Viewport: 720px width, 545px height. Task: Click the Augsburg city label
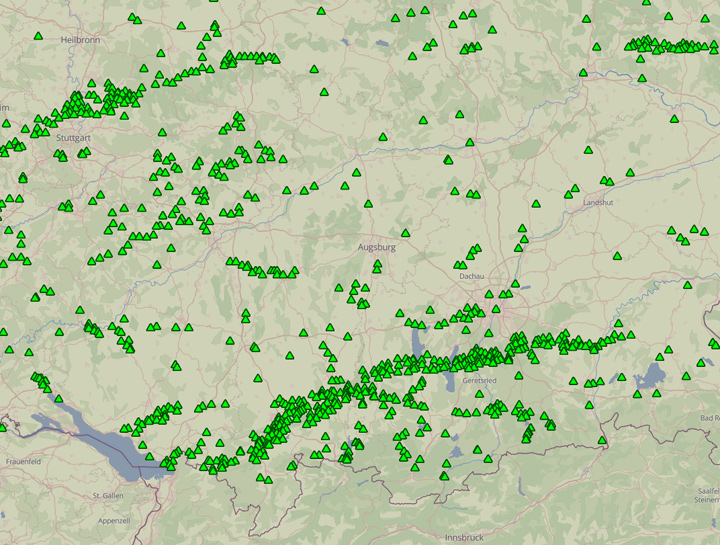point(377,246)
